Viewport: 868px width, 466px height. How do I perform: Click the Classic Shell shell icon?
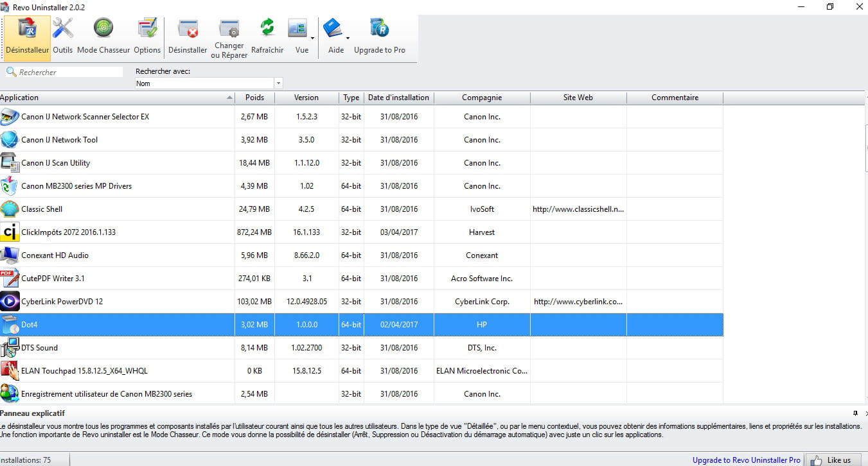pos(10,209)
